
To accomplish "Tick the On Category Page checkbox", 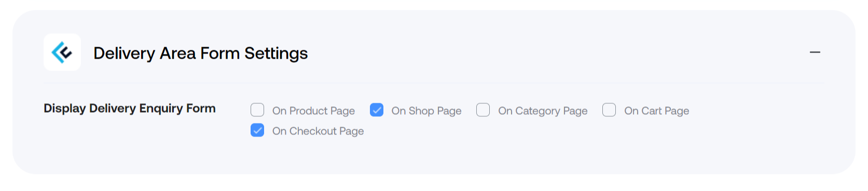I will (x=483, y=110).
